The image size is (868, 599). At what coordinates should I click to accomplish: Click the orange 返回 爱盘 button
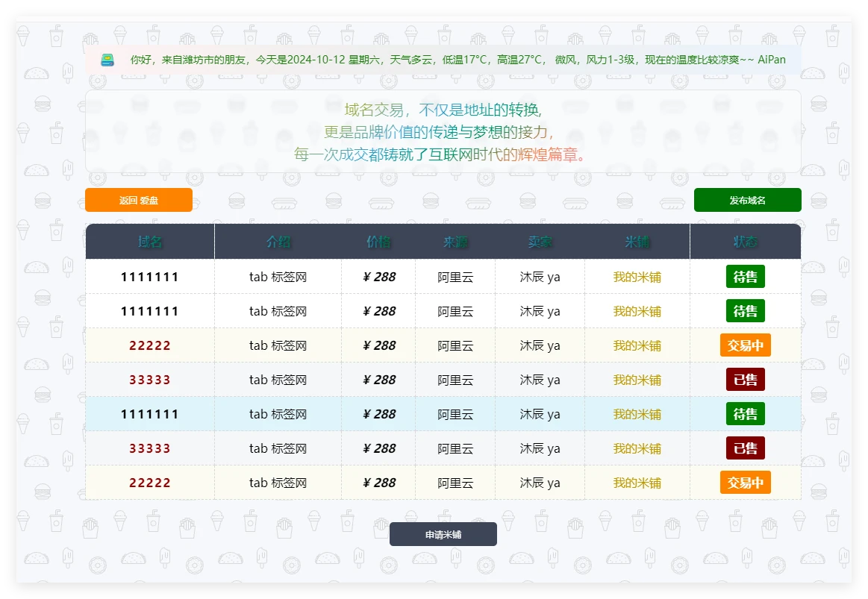[x=139, y=200]
